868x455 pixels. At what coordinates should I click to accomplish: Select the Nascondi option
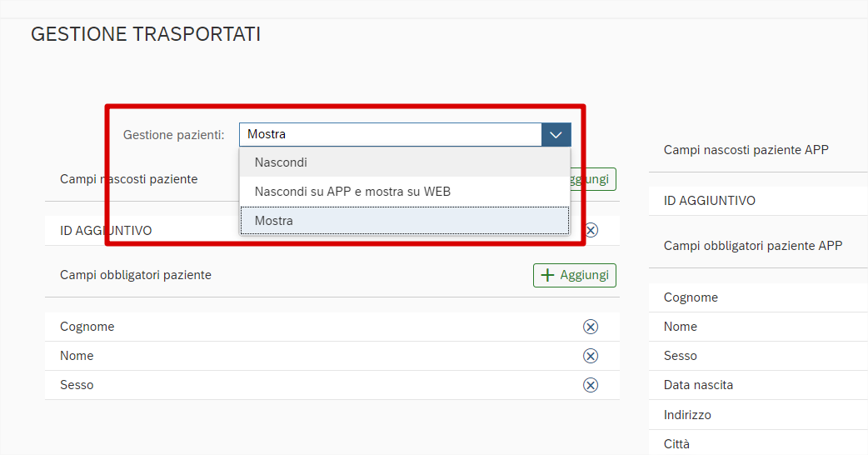[405, 162]
